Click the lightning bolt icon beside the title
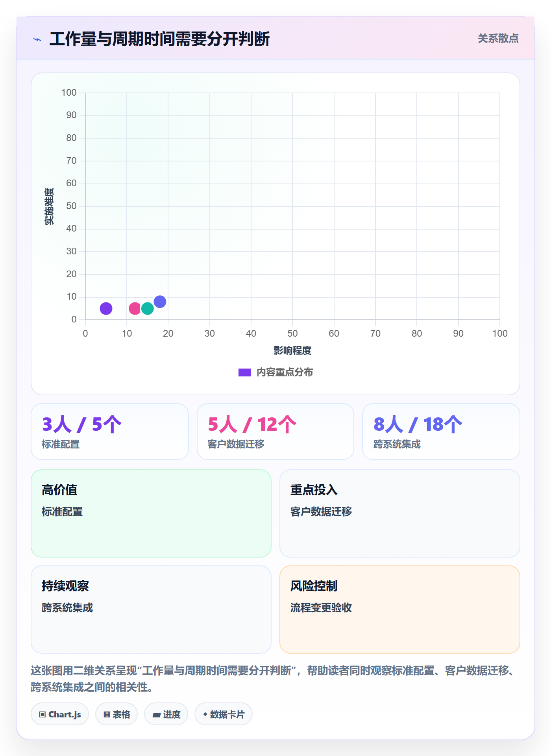Screen dimensions: 551x756 tap(37, 39)
